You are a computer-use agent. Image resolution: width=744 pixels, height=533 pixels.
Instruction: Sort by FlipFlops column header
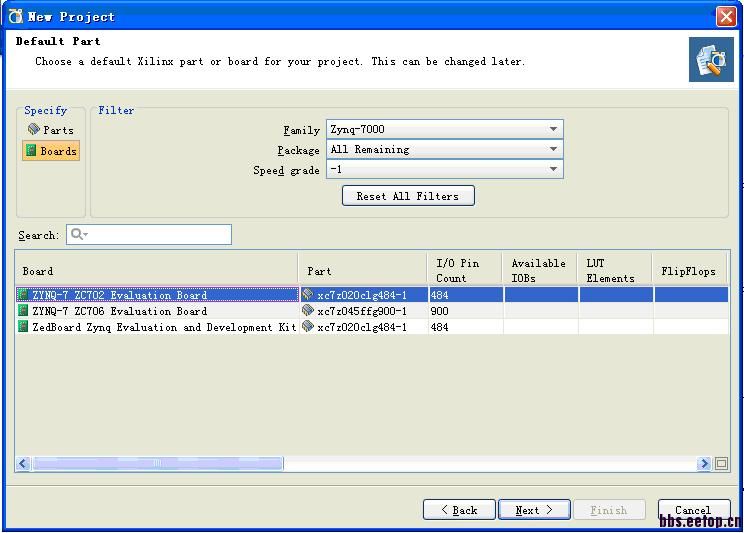[x=689, y=271]
